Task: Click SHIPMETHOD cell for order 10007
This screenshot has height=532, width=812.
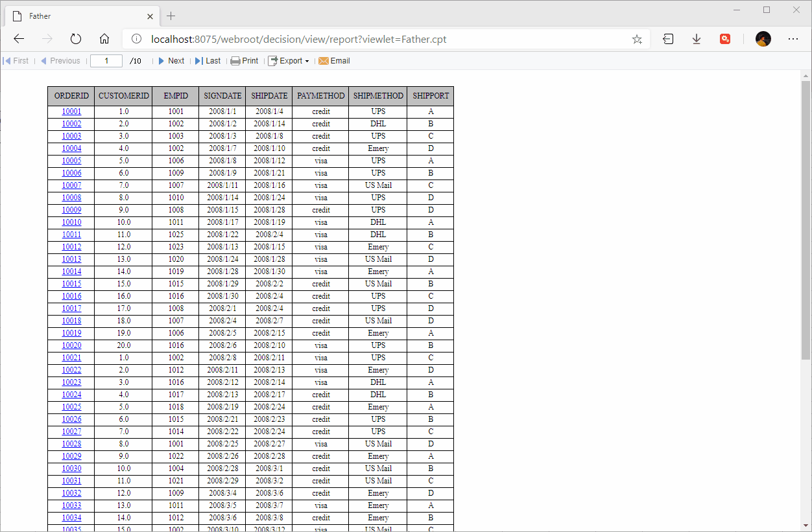Action: pos(378,185)
